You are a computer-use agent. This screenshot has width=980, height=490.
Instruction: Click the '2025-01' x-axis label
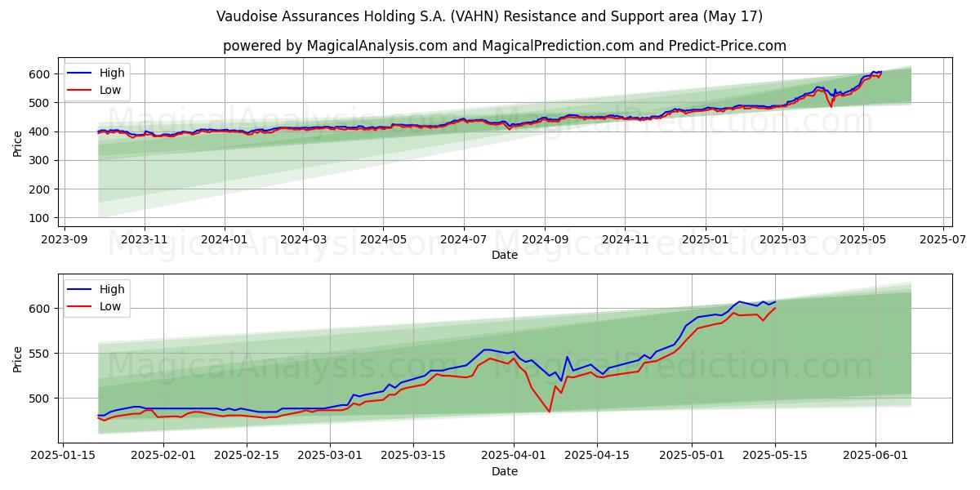pos(705,239)
